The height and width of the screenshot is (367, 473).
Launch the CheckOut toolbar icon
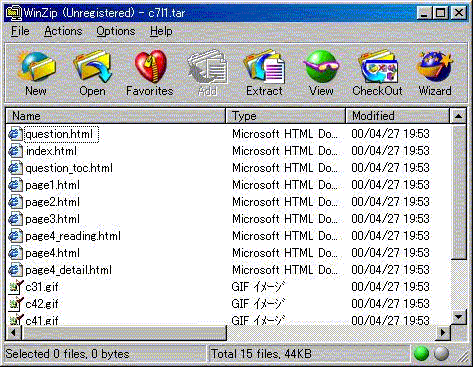[x=378, y=67]
